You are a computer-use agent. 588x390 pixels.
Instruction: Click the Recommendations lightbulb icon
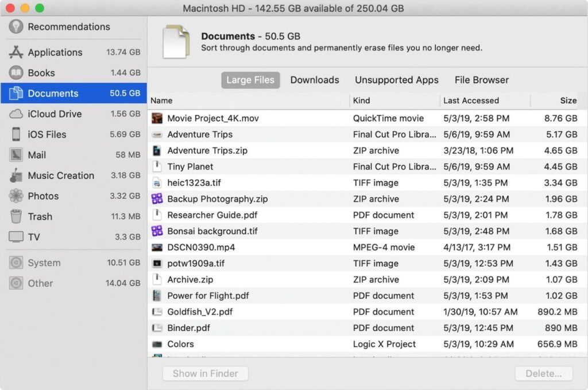pyautogui.click(x=16, y=26)
